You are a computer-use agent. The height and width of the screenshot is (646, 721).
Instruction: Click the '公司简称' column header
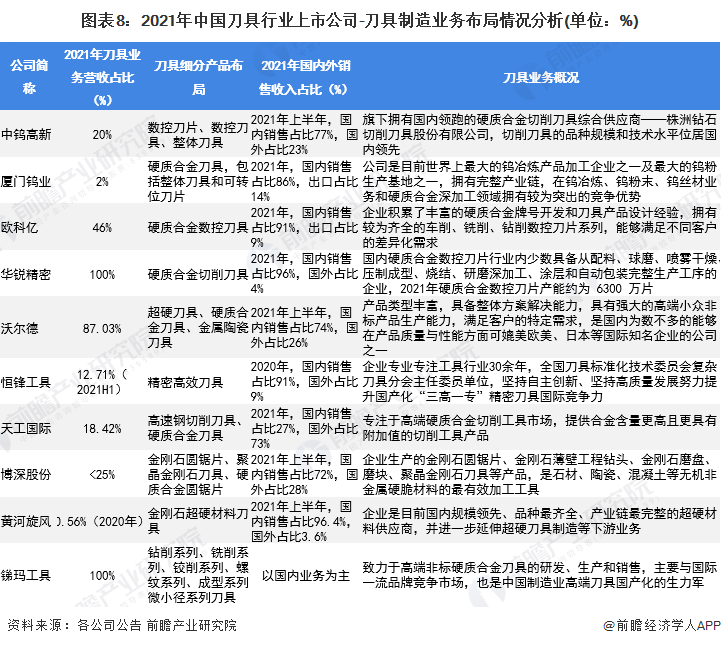pyautogui.click(x=29, y=76)
